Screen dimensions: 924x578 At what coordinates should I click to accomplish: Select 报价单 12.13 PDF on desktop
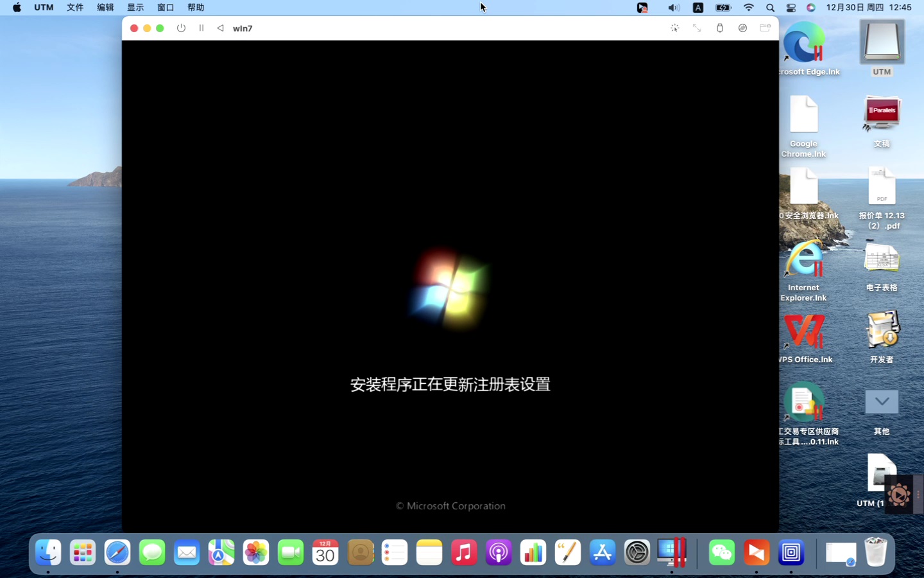(882, 186)
